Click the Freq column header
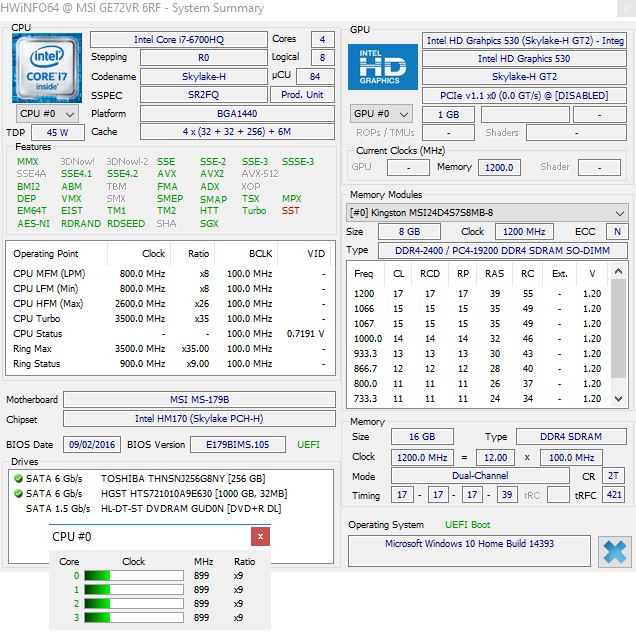 pyautogui.click(x=363, y=274)
